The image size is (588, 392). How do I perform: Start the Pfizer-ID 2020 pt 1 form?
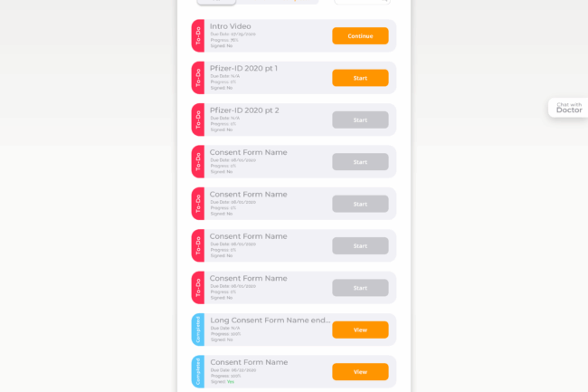click(x=360, y=78)
